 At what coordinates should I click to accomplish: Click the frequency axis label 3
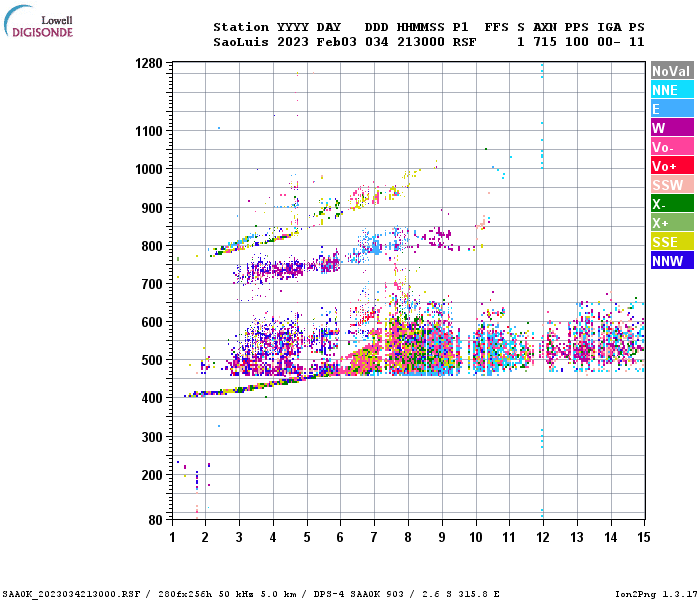[239, 537]
